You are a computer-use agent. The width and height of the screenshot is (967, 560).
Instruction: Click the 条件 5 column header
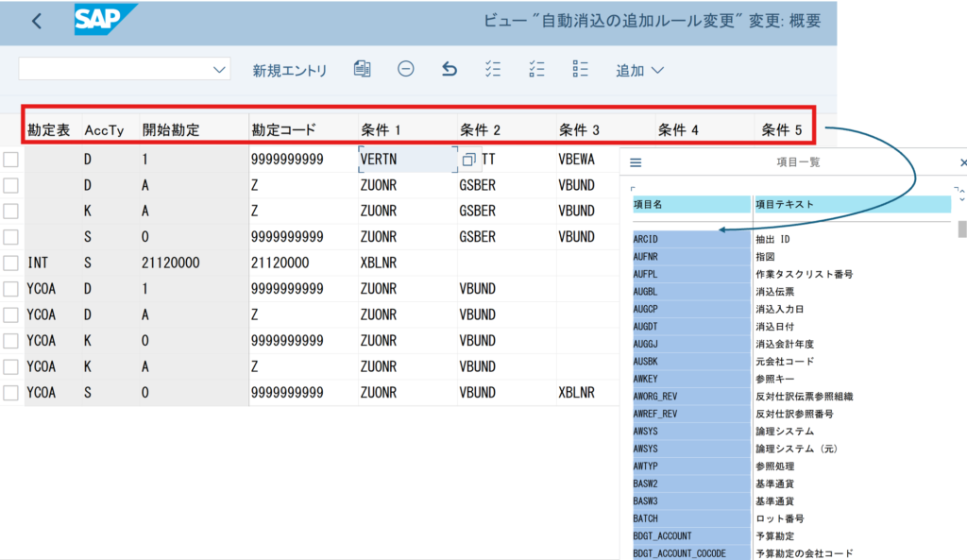pos(781,130)
